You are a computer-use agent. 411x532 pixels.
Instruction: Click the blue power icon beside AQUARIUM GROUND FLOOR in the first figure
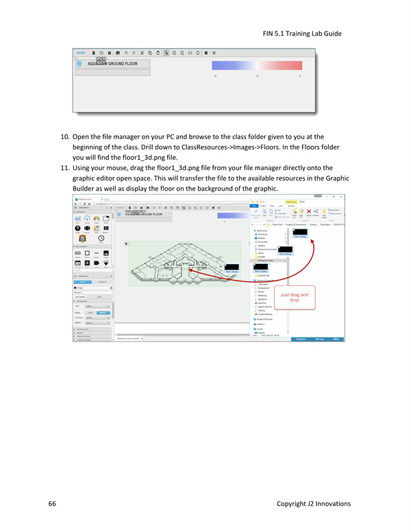(x=79, y=64)
